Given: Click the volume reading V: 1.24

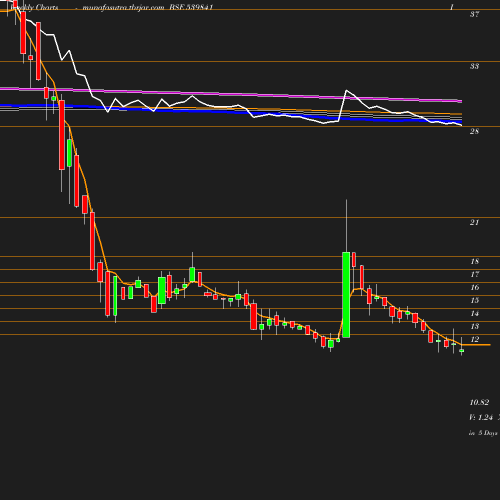Looking at the screenshot, I should tap(481, 417).
